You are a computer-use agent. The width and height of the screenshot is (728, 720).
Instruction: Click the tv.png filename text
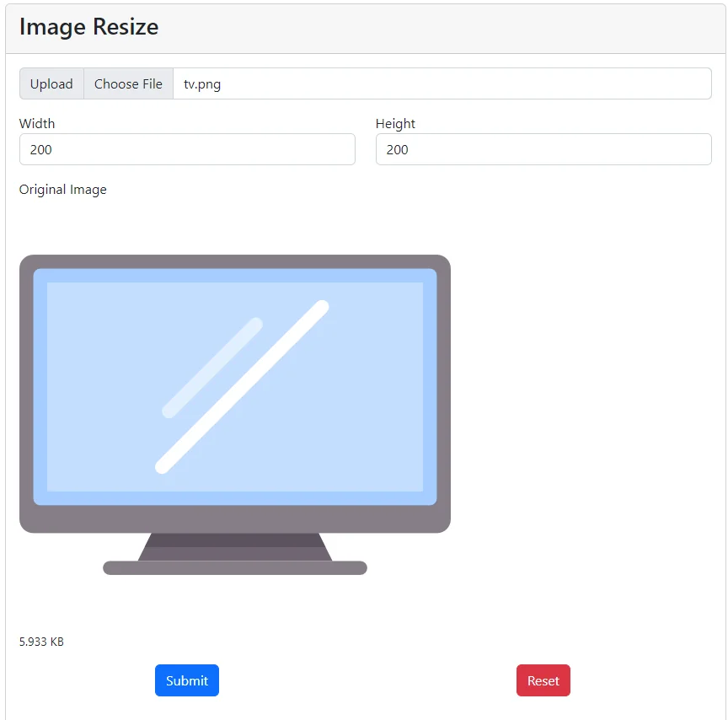[201, 83]
